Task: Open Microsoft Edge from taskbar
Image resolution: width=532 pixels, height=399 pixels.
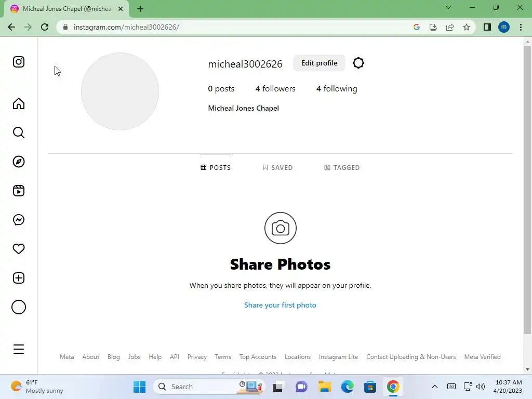Action: 347,387
